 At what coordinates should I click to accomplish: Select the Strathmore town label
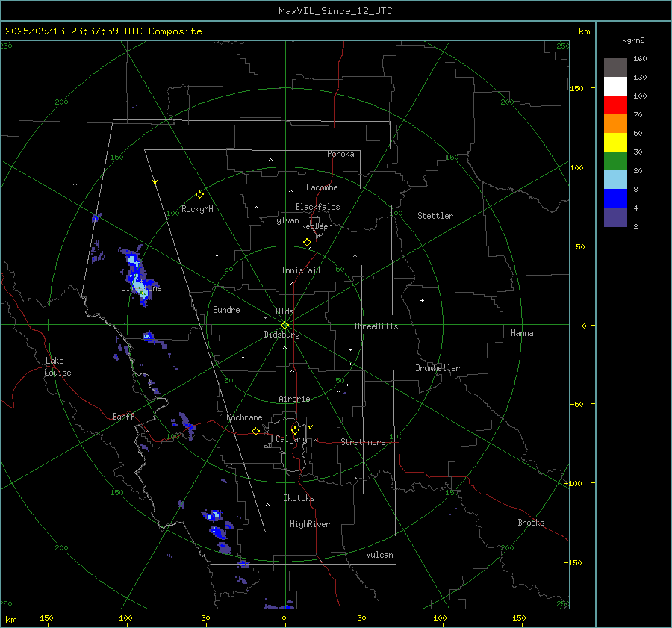[x=363, y=442]
